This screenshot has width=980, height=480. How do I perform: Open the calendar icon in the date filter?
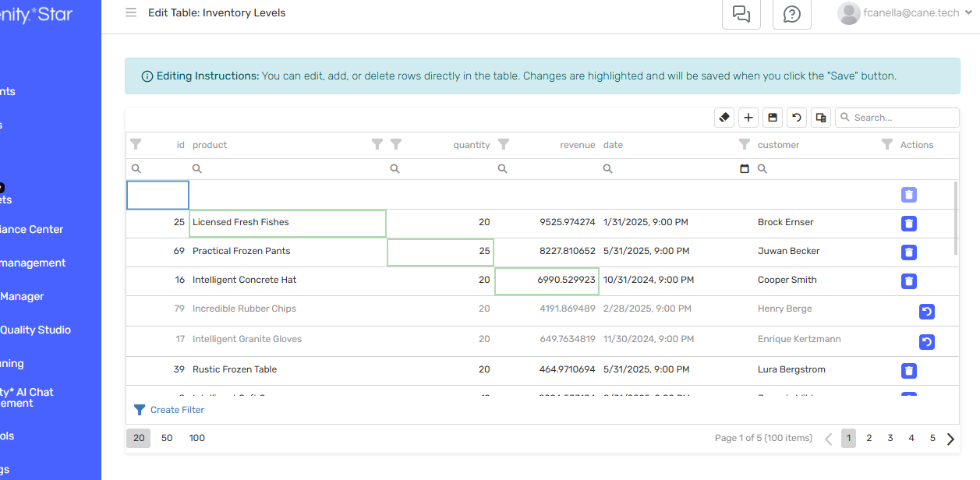pyautogui.click(x=744, y=168)
